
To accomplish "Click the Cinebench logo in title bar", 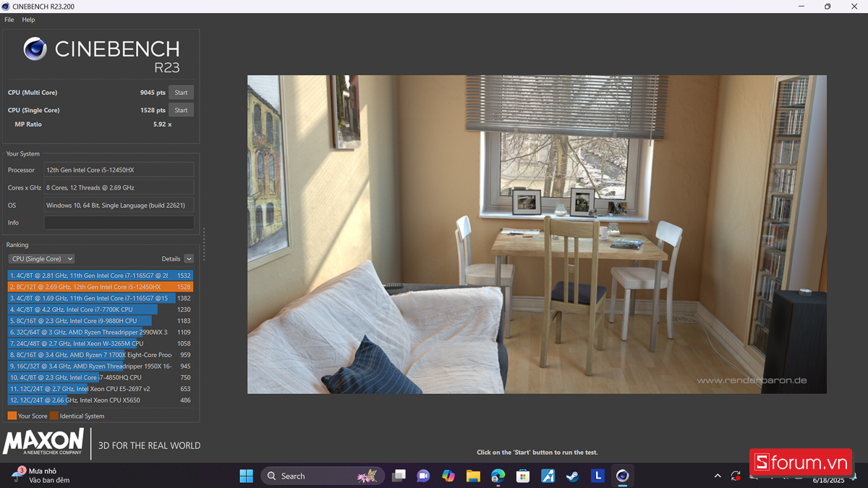I will coord(7,7).
